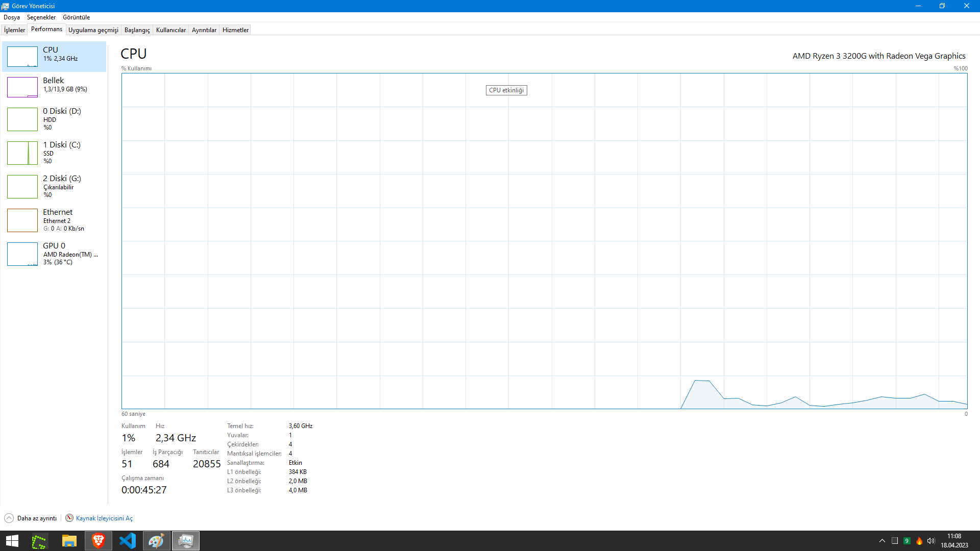This screenshot has height=551, width=980.
Task: Click the 1% Kullanım value
Action: 128,438
